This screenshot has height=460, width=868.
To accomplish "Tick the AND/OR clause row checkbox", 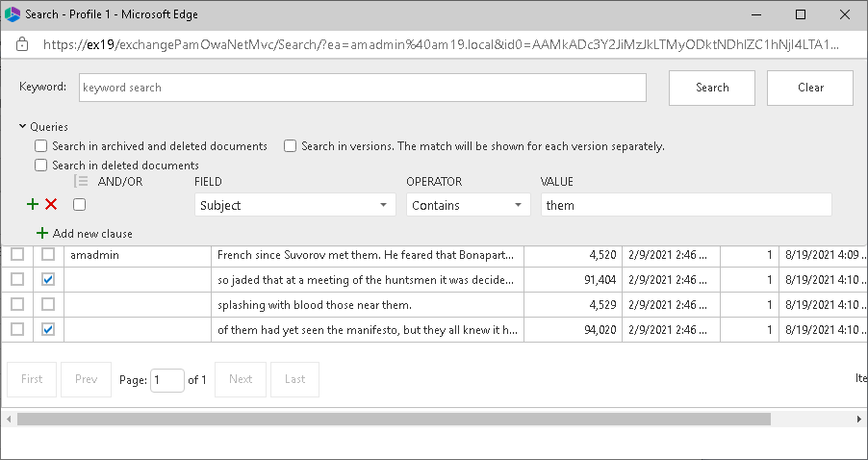I will click(80, 204).
